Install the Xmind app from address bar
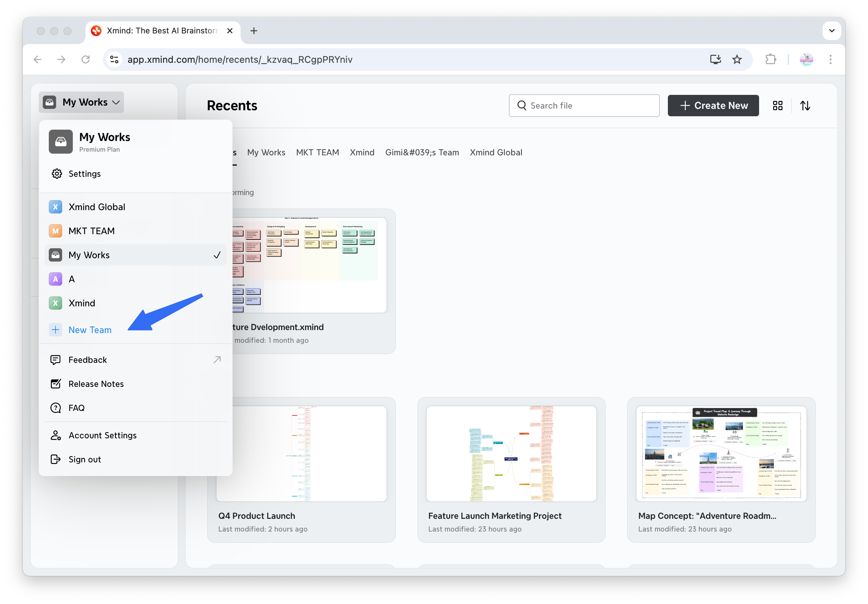 coord(715,59)
